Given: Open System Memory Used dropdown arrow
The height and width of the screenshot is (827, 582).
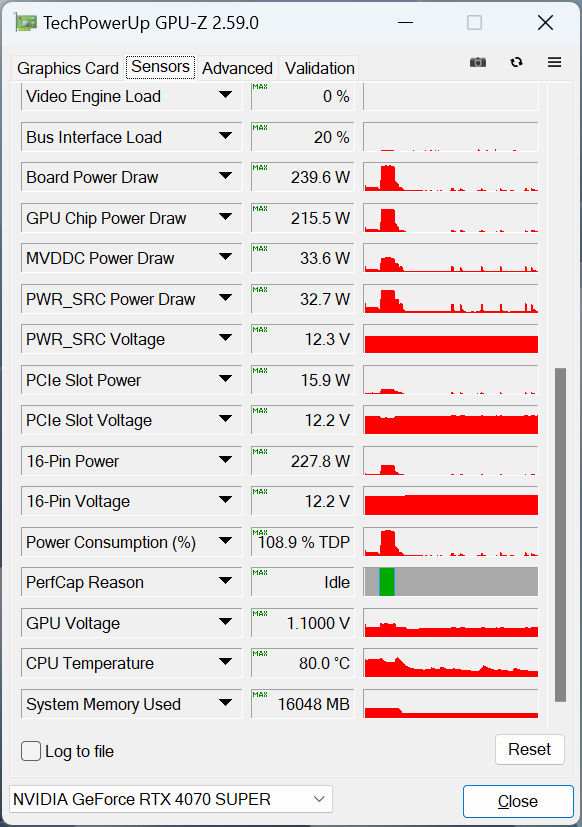Looking at the screenshot, I should click(225, 703).
